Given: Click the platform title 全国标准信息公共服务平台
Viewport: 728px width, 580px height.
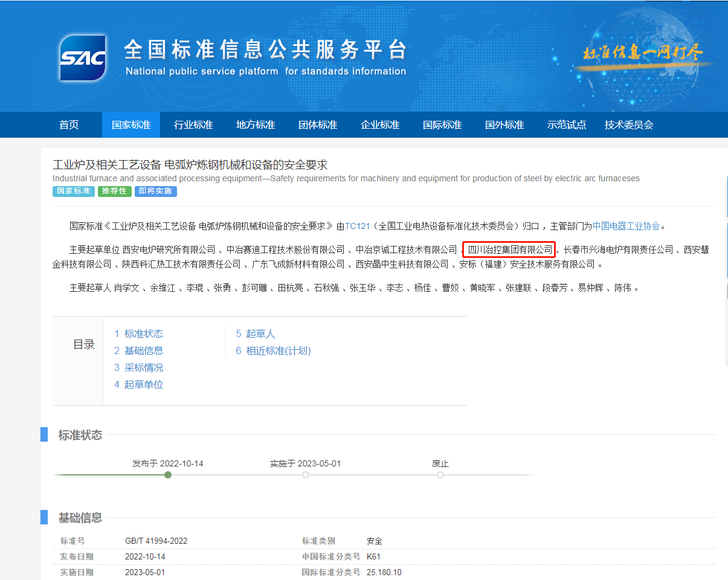Looking at the screenshot, I should point(266,50).
